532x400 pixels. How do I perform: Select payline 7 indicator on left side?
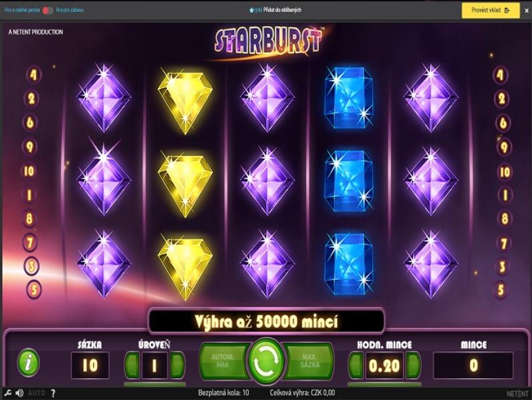[30, 243]
